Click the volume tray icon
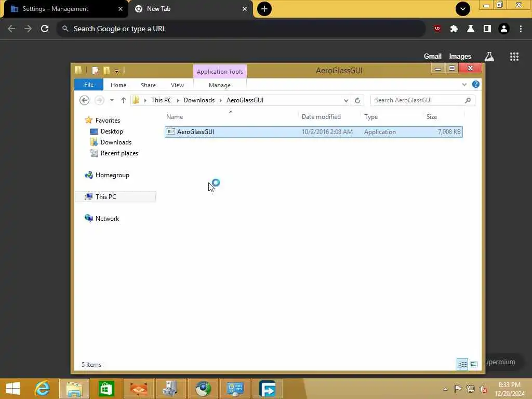The width and height of the screenshot is (532, 399). pyautogui.click(x=483, y=389)
